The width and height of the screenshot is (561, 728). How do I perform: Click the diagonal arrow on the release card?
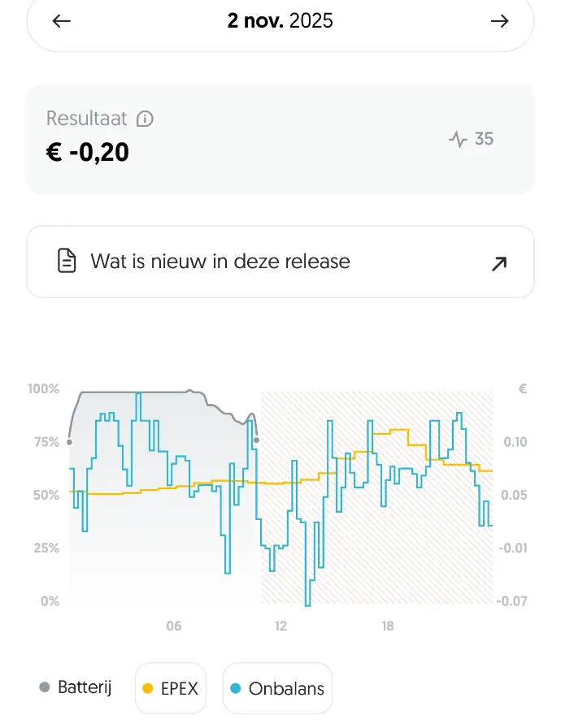tap(498, 262)
